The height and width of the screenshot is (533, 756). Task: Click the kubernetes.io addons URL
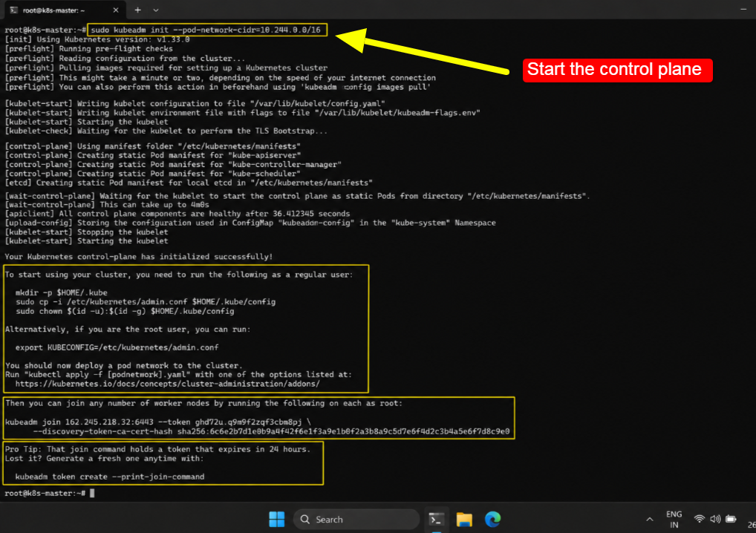pos(168,384)
